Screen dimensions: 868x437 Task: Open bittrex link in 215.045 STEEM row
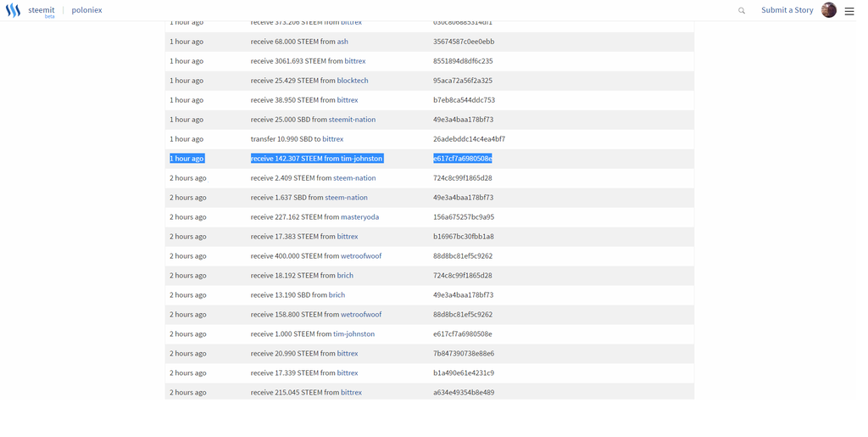point(352,392)
